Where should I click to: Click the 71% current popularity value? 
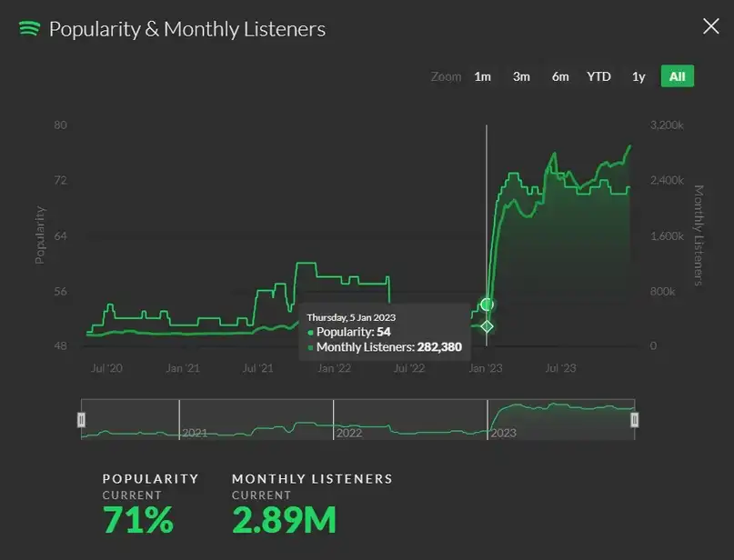[x=137, y=520]
